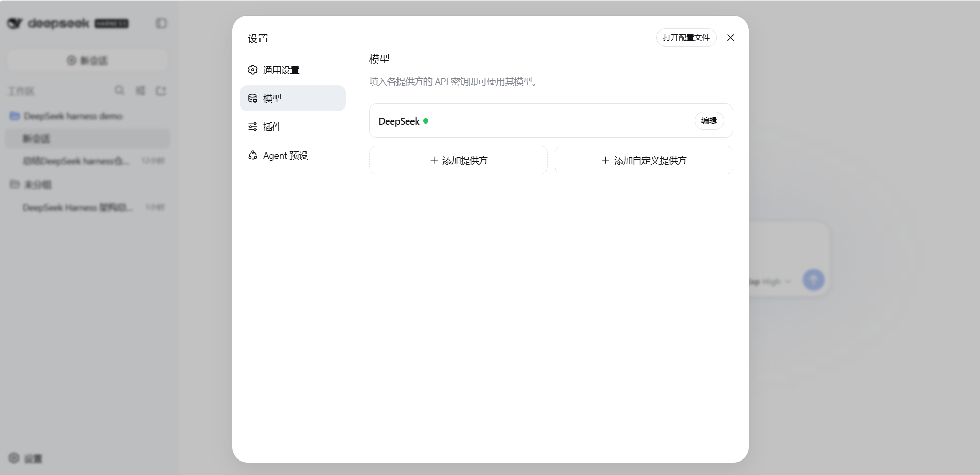This screenshot has width=980, height=475.
Task: Click the new conversation button in sidebar
Action: [x=87, y=60]
